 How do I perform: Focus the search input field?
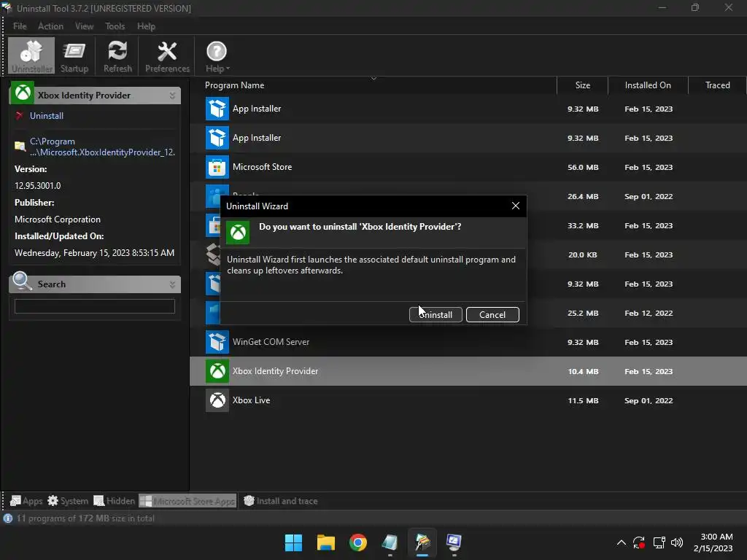[95, 306]
